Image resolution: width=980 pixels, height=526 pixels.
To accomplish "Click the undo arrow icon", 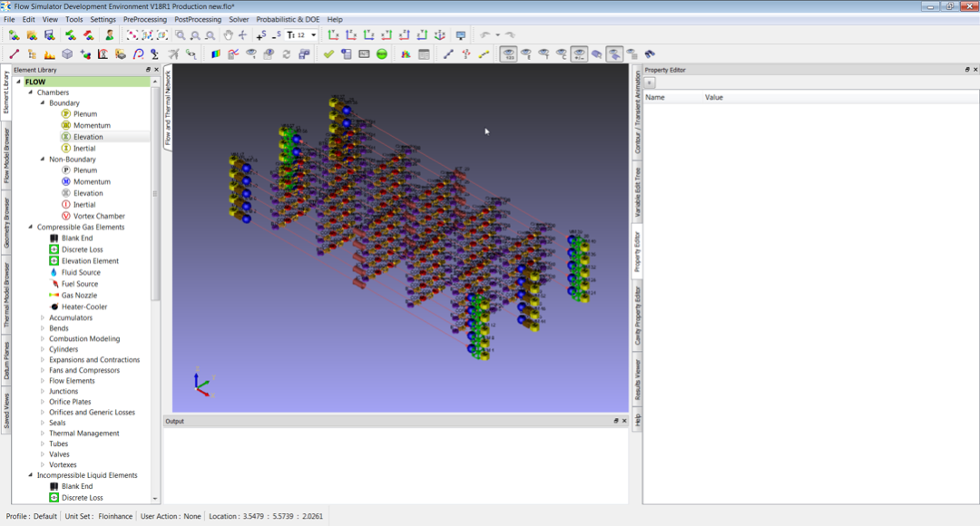I will 485,35.
